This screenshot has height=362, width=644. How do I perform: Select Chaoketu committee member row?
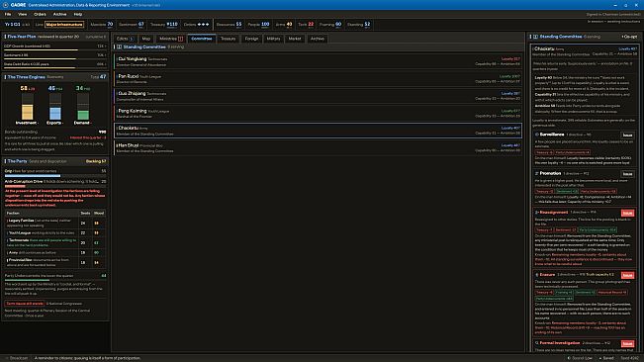click(x=318, y=131)
